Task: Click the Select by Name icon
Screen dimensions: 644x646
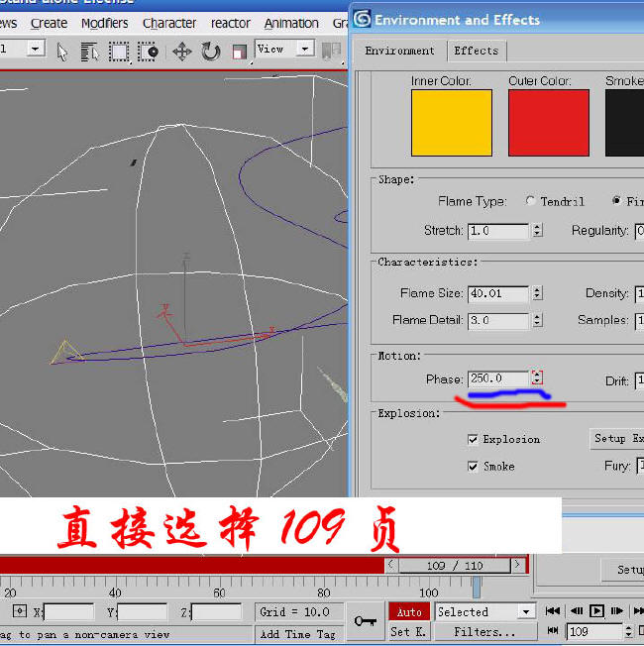Action: click(90, 51)
